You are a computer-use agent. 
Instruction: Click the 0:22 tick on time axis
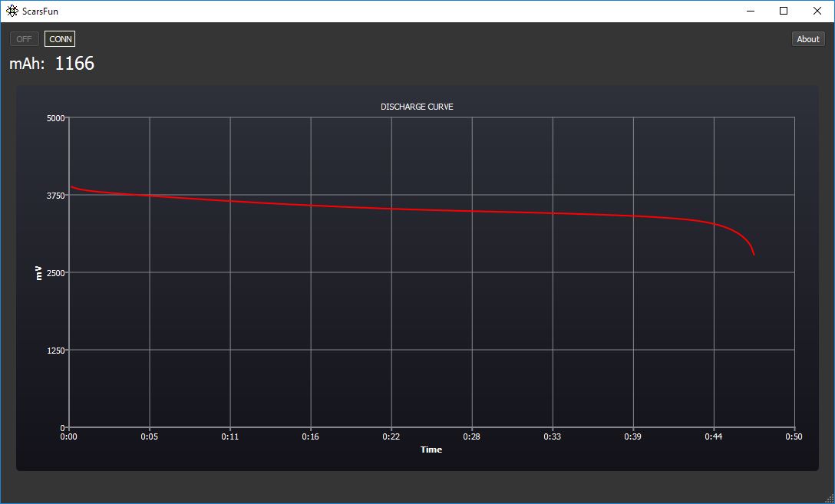391,436
